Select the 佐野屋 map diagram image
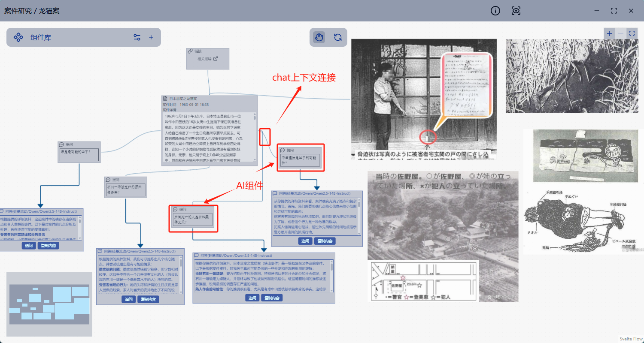Viewport: 644px width, 343px height. (423, 281)
